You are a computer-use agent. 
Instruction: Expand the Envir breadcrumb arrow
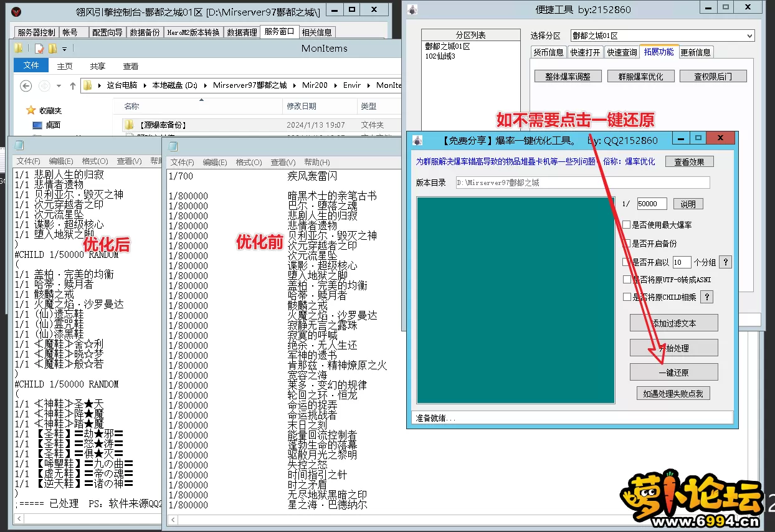tap(369, 85)
